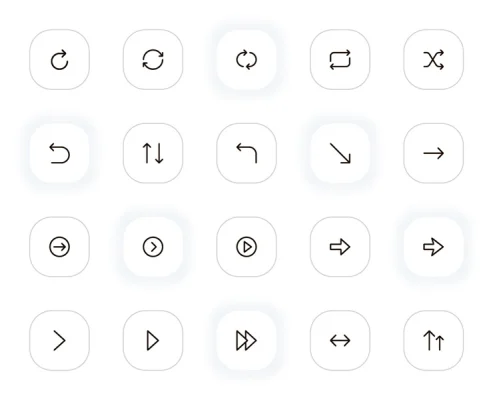Select the diagonal down-right arrow icon
The image size is (493, 400).
(x=340, y=153)
